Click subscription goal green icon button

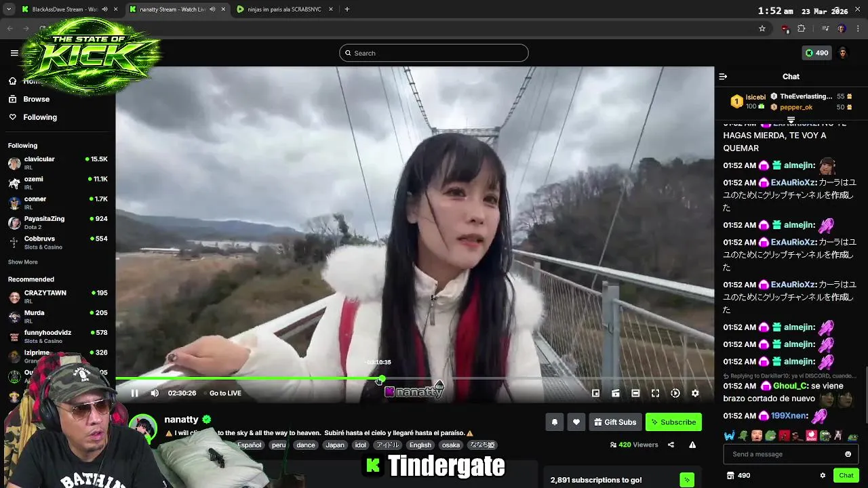(x=687, y=480)
